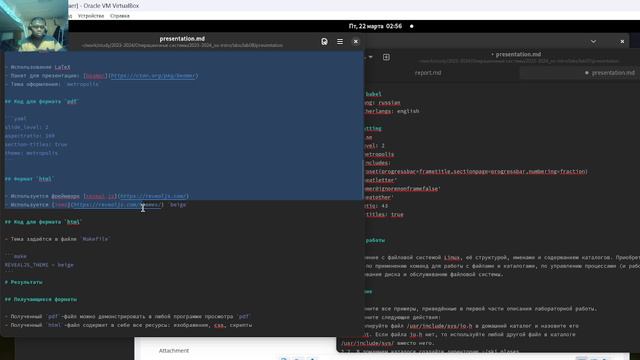Click the revealjs.com themes link text
The height and width of the screenshot is (360, 640).
117,205
